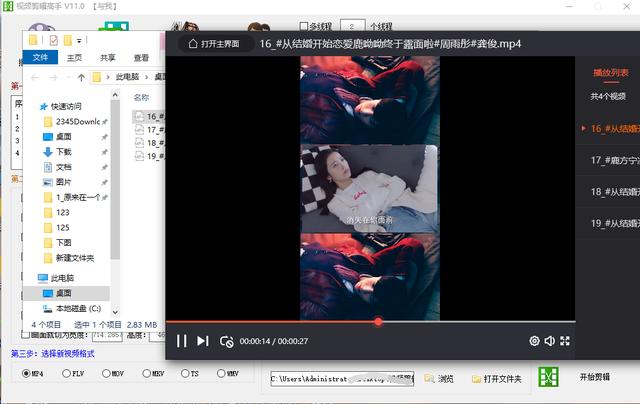Screen dimensions: 640x404
Task: Click the 播放列表 playlist tab
Action: coord(611,73)
